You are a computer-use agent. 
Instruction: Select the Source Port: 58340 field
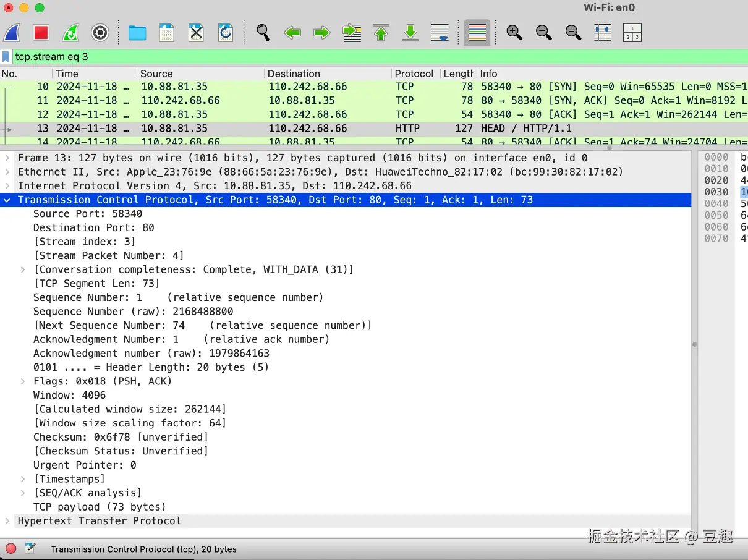point(88,214)
